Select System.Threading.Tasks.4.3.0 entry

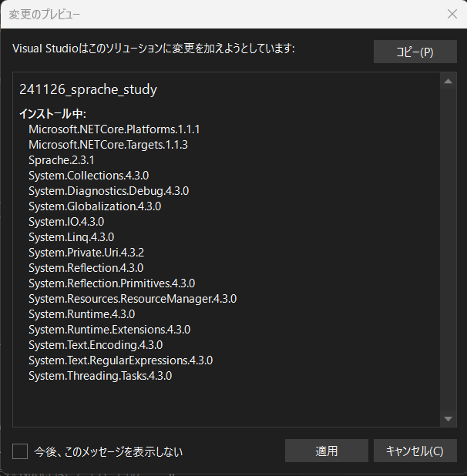(100, 376)
